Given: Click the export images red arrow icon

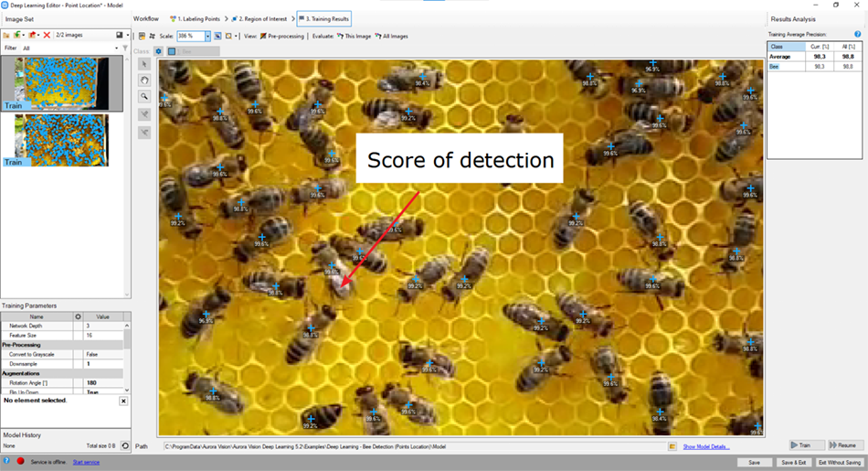Looking at the screenshot, I should 32,35.
